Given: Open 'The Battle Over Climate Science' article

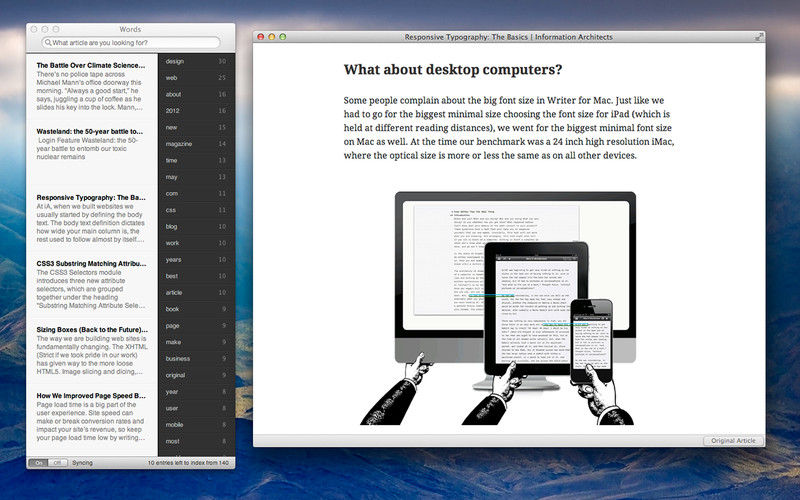Looking at the screenshot, I should (x=91, y=86).
